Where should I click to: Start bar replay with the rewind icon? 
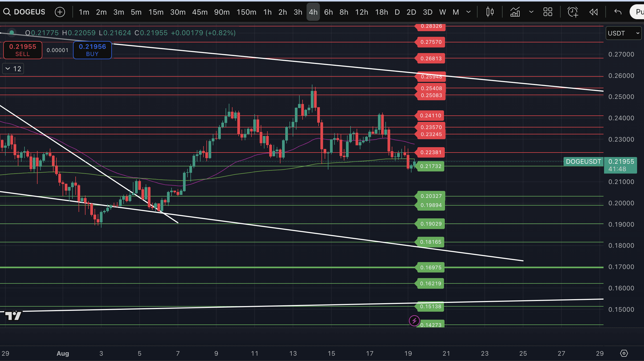click(x=593, y=12)
